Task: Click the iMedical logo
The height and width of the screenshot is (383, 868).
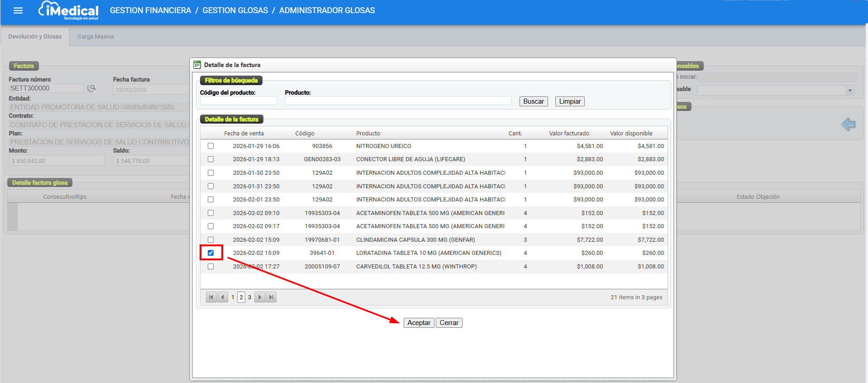Action: point(69,10)
